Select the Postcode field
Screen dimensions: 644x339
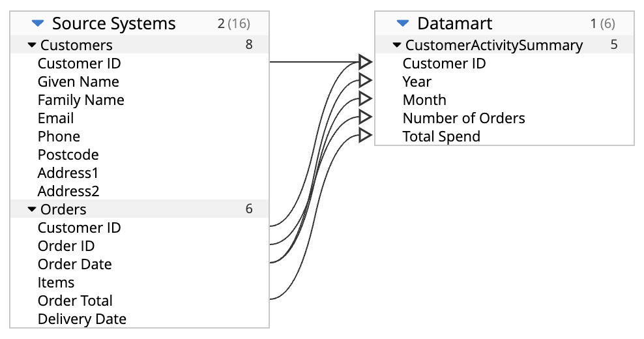[x=139, y=155]
